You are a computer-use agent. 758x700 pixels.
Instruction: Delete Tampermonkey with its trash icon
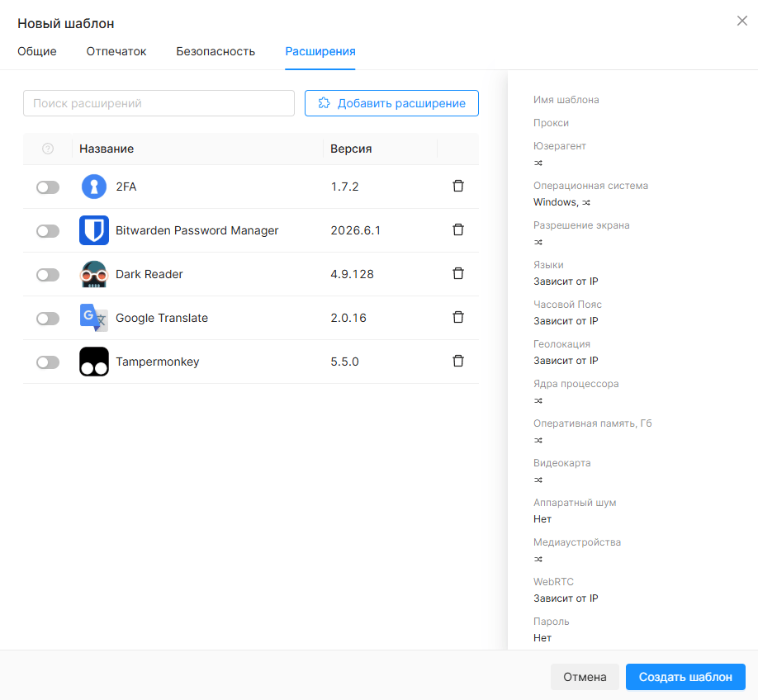[x=457, y=361]
